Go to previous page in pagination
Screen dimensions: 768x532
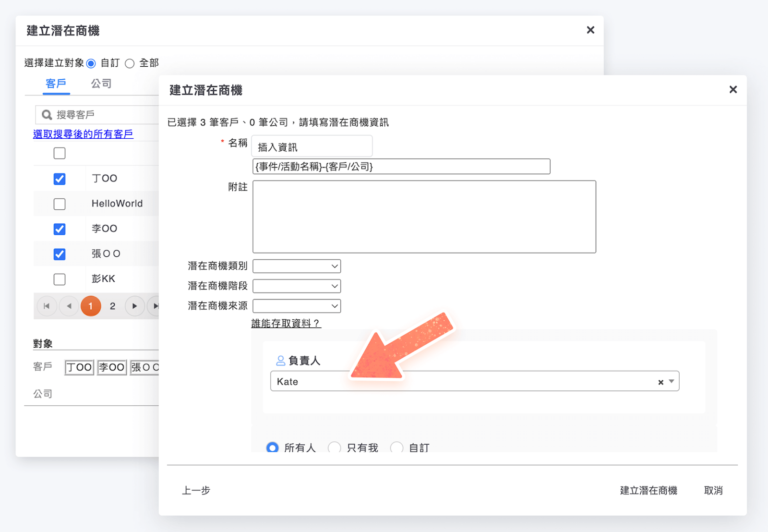coord(69,306)
